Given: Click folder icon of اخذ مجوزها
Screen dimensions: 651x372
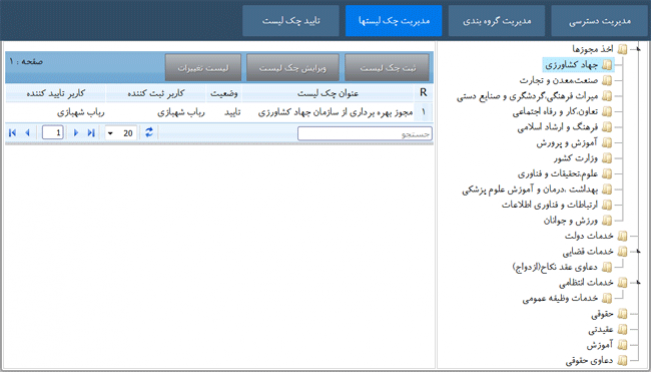Looking at the screenshot, I should click(622, 49).
